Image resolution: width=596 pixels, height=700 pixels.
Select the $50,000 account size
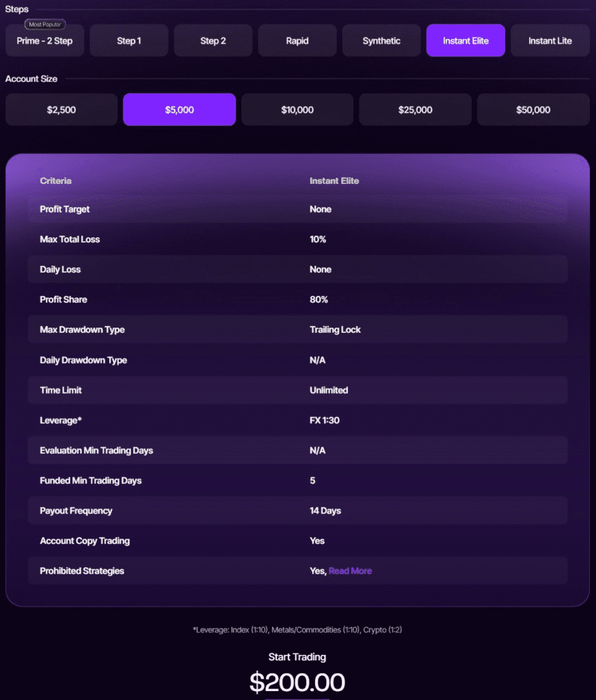pyautogui.click(x=532, y=109)
